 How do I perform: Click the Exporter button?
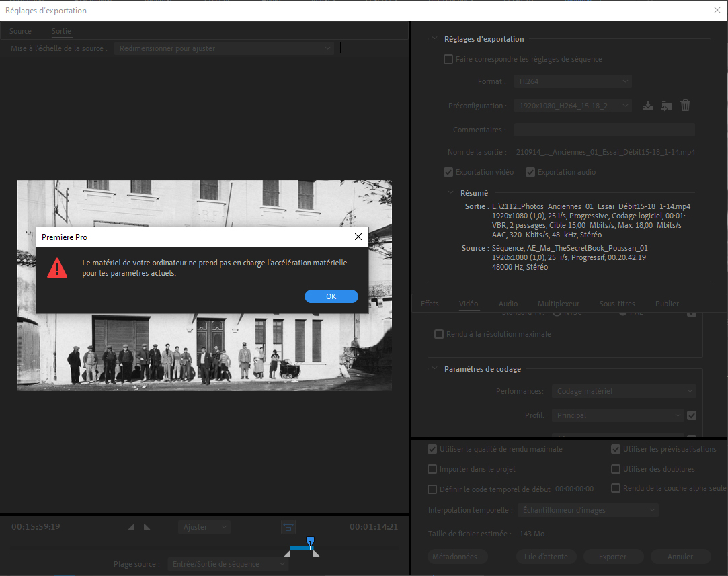pos(612,557)
